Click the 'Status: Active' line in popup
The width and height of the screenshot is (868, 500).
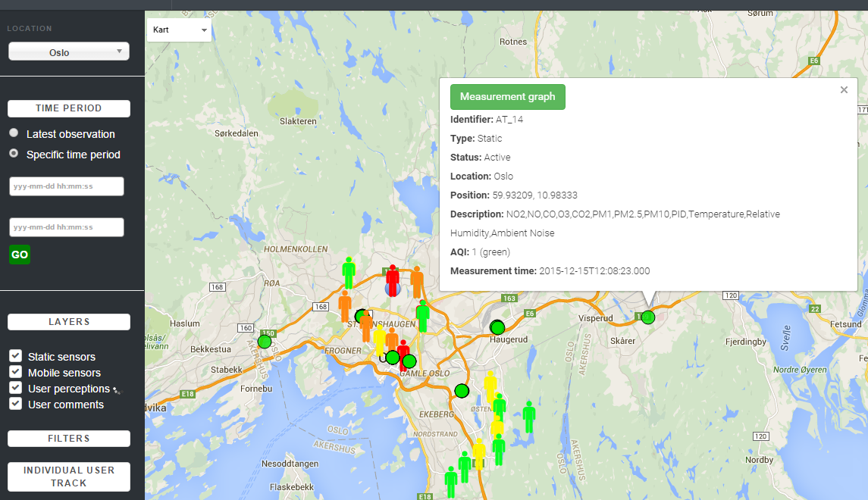click(481, 157)
